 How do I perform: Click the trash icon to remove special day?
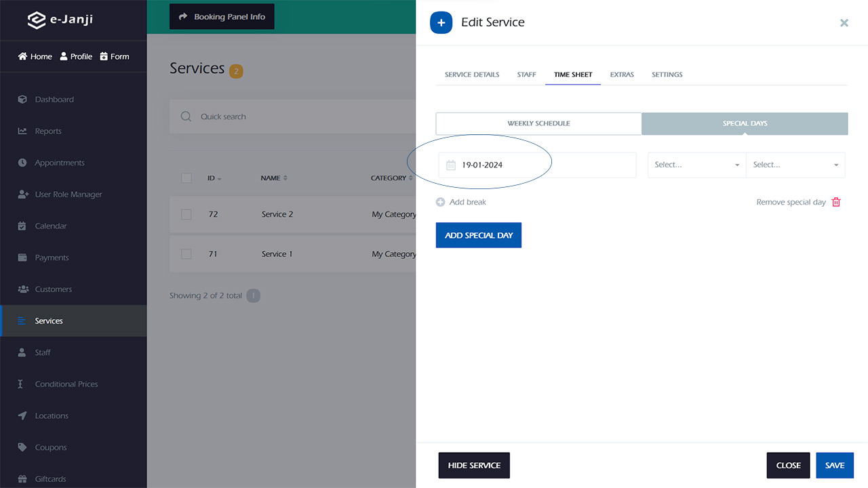click(x=836, y=202)
